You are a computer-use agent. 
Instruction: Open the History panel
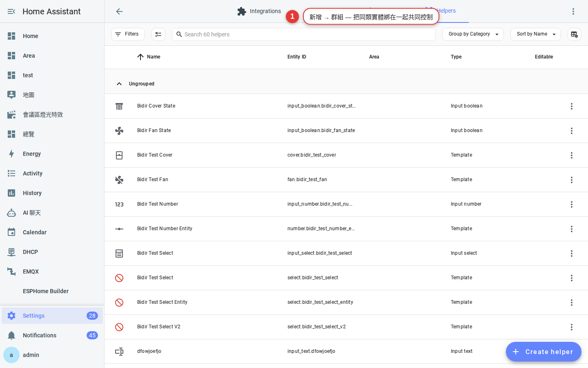(x=52, y=193)
